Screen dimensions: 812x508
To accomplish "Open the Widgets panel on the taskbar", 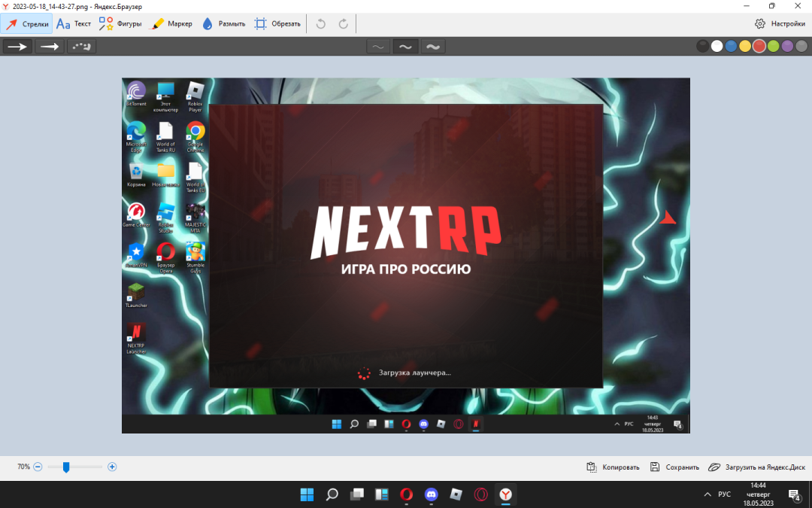I will [382, 494].
